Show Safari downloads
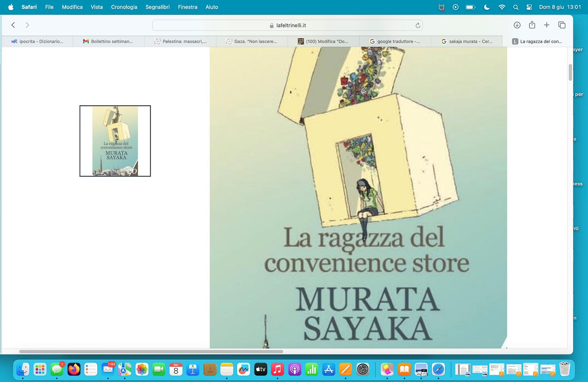Image resolution: width=588 pixels, height=382 pixels. click(517, 25)
